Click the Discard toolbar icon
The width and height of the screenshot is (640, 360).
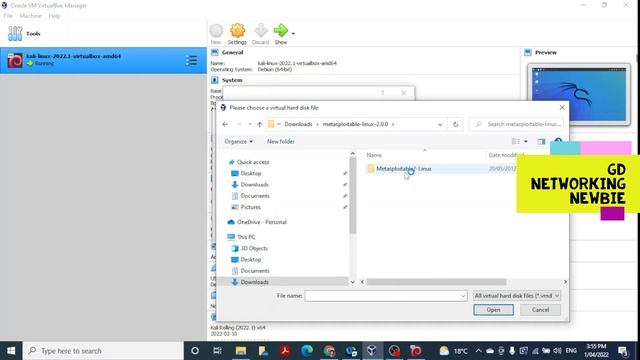point(260,31)
